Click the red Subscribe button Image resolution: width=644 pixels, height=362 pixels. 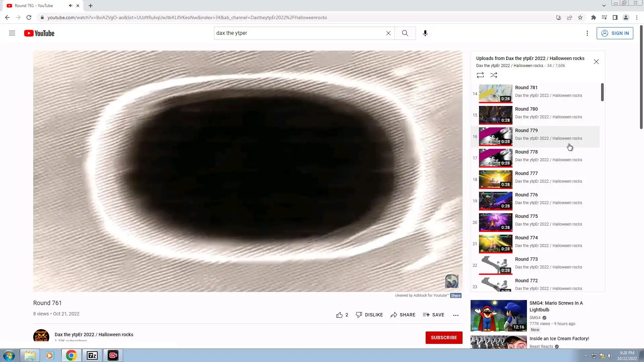click(x=443, y=338)
